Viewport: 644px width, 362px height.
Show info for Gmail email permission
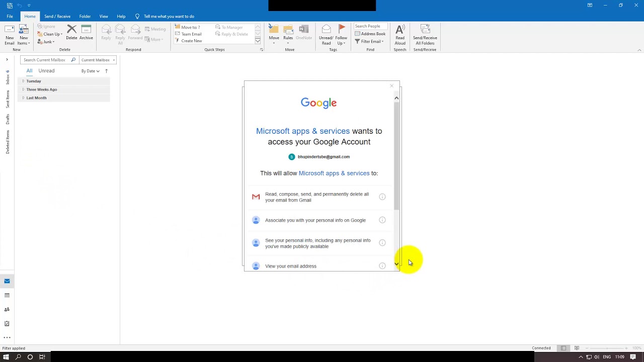click(x=382, y=197)
